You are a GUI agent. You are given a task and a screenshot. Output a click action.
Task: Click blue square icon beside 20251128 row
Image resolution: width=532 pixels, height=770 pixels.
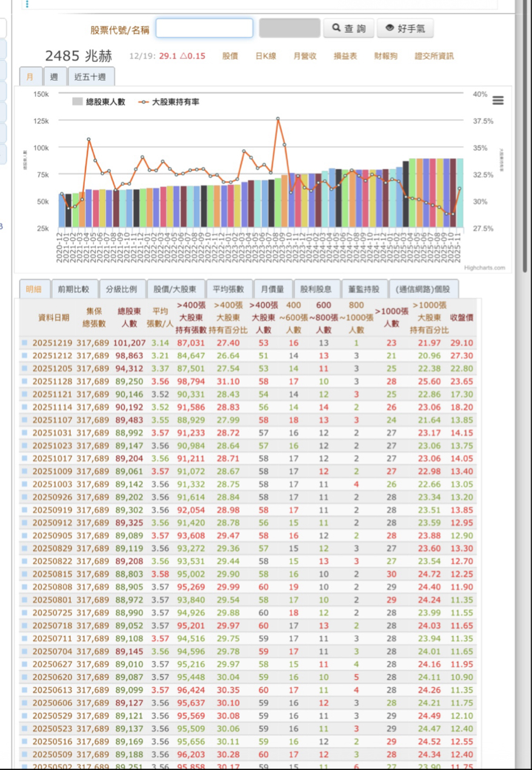25,381
